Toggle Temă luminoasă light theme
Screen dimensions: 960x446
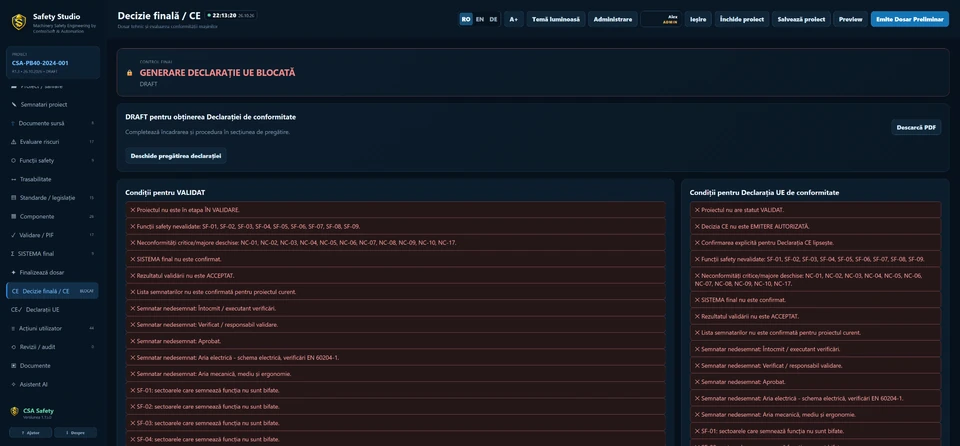(556, 19)
